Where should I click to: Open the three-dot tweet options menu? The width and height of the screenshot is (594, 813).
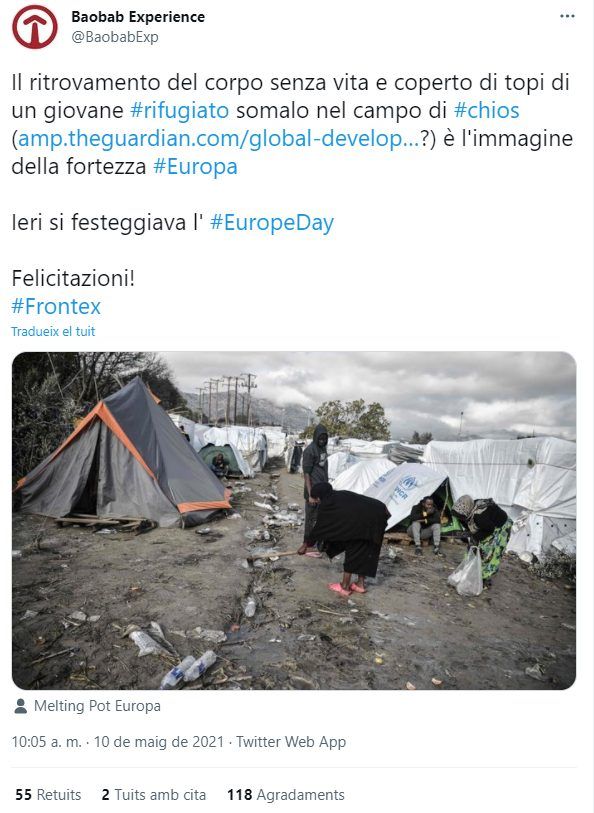567,17
